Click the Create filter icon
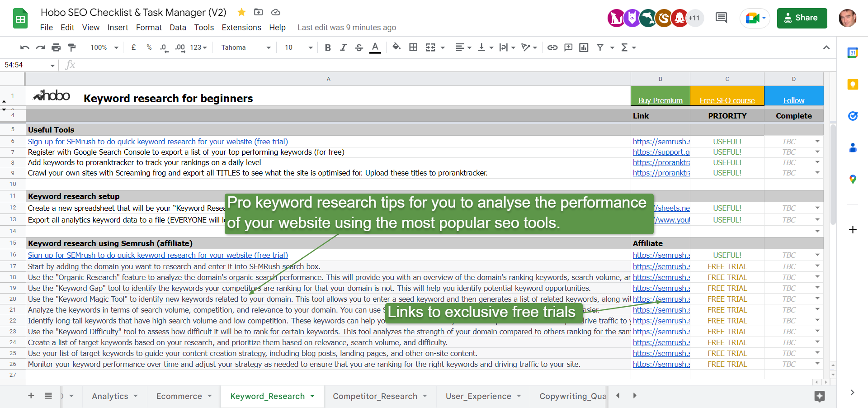This screenshot has height=408, width=868. 600,47
